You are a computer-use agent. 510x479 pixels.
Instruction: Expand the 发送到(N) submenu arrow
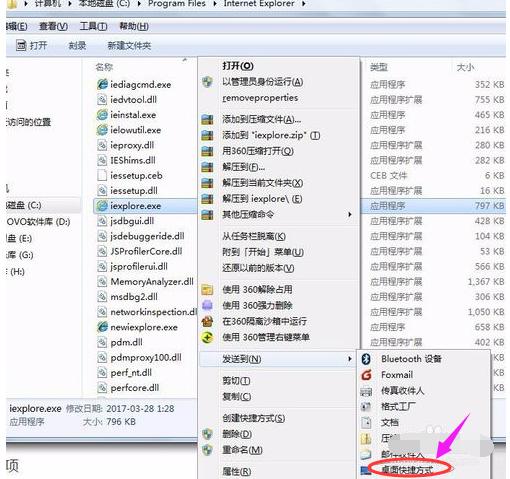coord(349,359)
